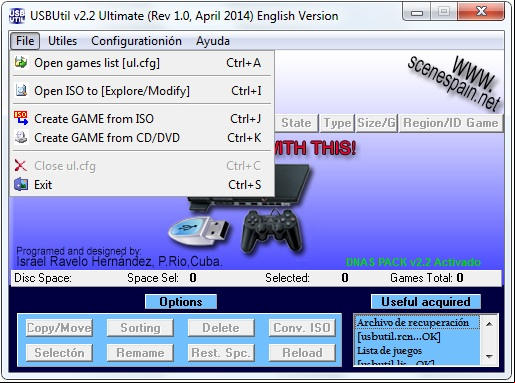The height and width of the screenshot is (383, 515).
Task: Click the USBUtil app icon in title bar
Action: (17, 16)
